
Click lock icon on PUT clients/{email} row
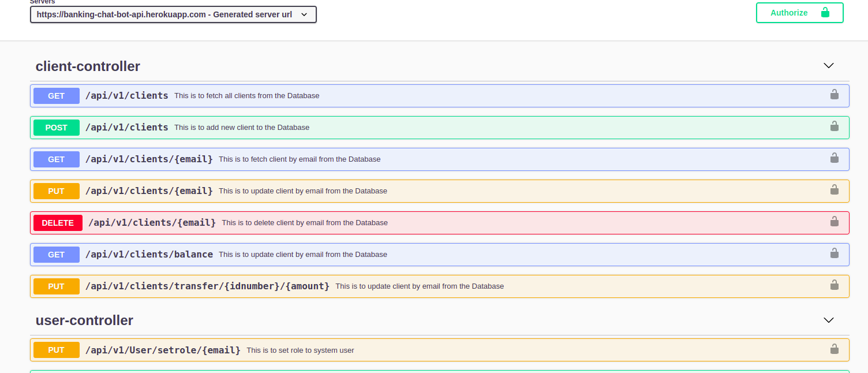(834, 190)
